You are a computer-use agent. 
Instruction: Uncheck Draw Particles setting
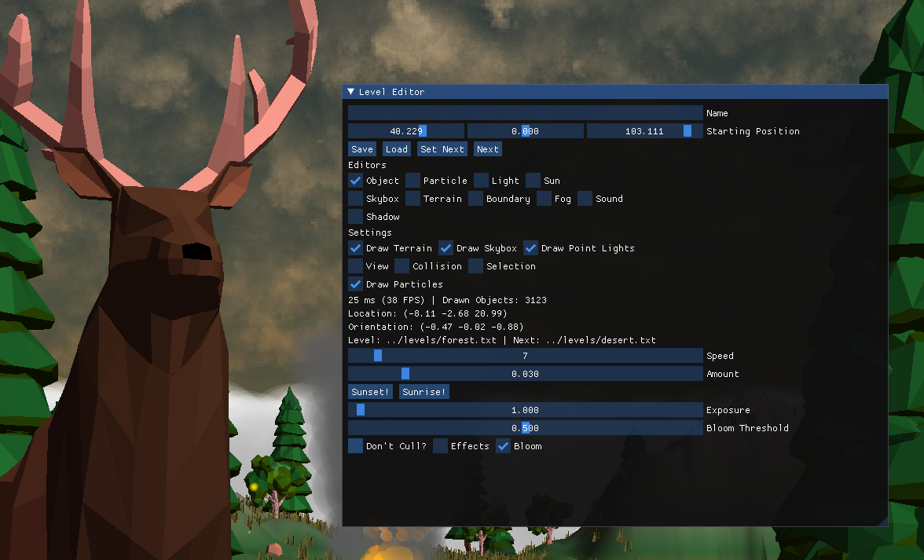coord(355,284)
